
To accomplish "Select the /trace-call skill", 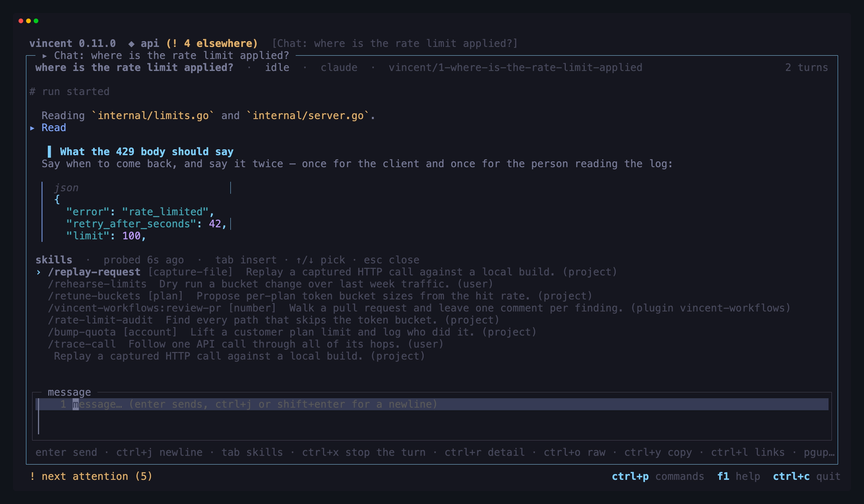I will click(x=246, y=344).
